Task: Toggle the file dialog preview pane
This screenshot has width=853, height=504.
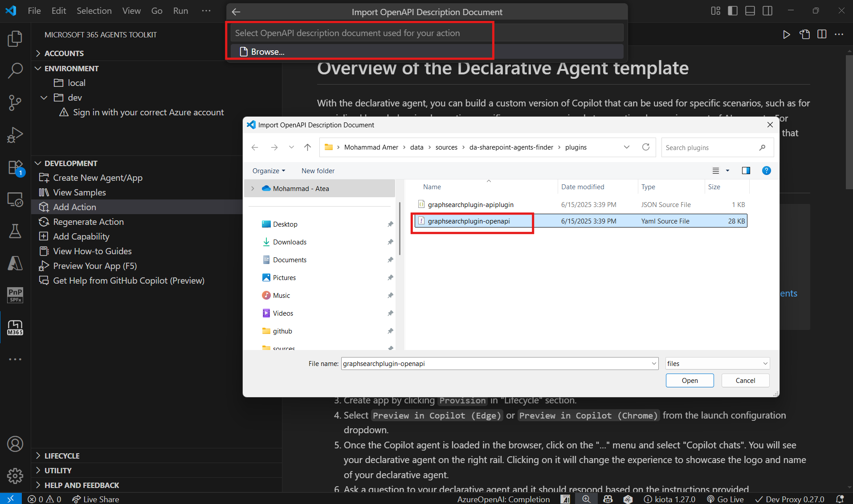Action: pos(746,171)
